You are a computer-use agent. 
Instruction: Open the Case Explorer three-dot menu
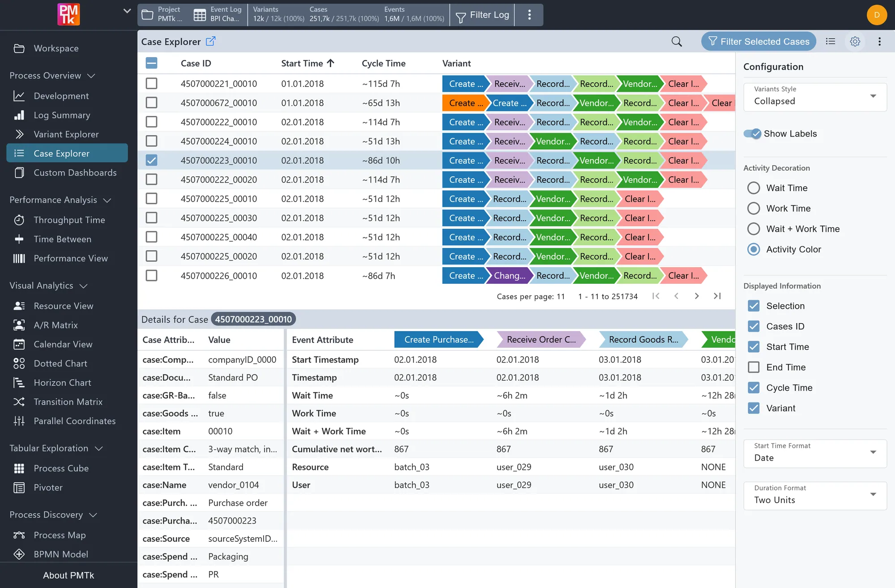(879, 42)
